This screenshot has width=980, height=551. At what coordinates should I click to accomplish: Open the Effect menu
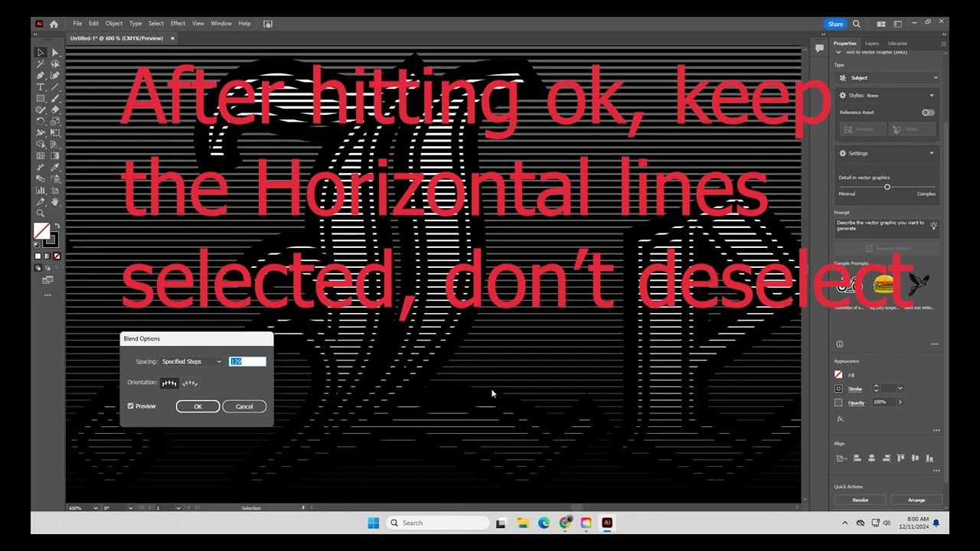click(x=178, y=24)
